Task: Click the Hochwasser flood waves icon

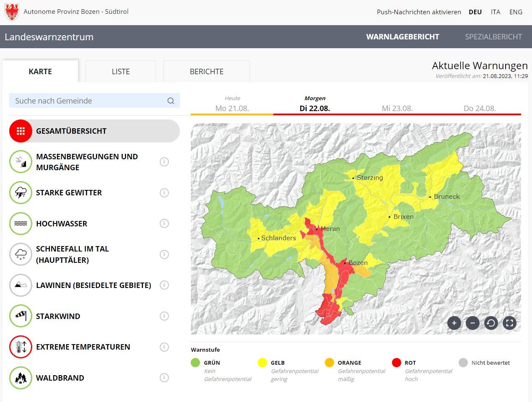Action: (21, 223)
